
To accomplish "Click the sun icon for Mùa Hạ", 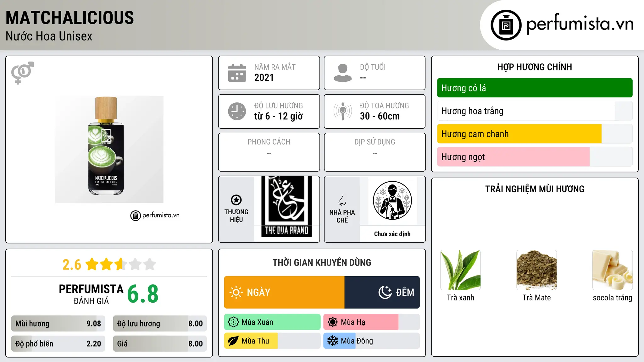I will coord(333,322).
